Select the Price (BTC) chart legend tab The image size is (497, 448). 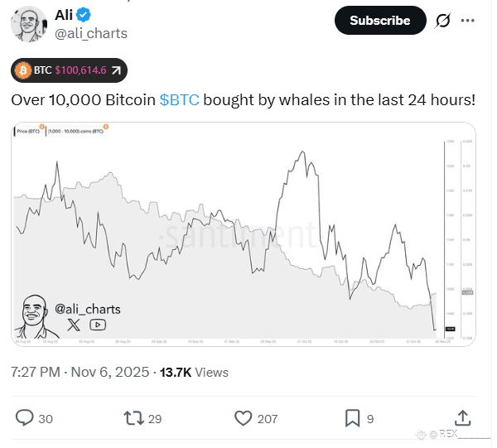pos(30,131)
